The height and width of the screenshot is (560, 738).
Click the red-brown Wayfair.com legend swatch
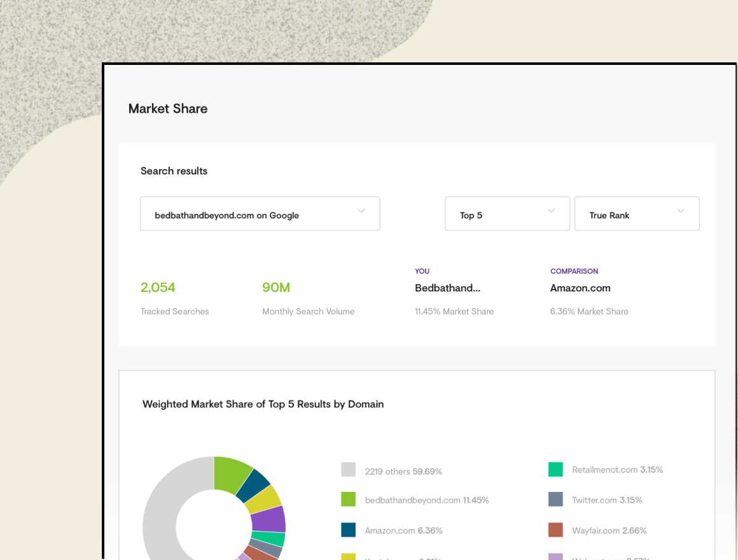pos(555,530)
